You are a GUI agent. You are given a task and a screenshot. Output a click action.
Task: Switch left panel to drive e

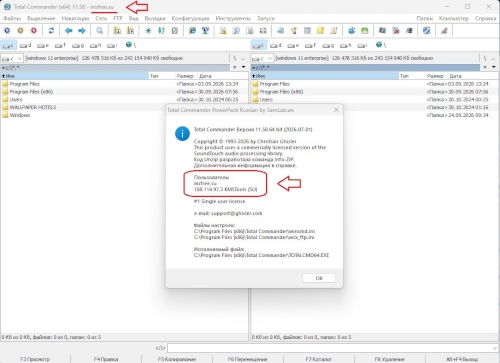(43, 45)
